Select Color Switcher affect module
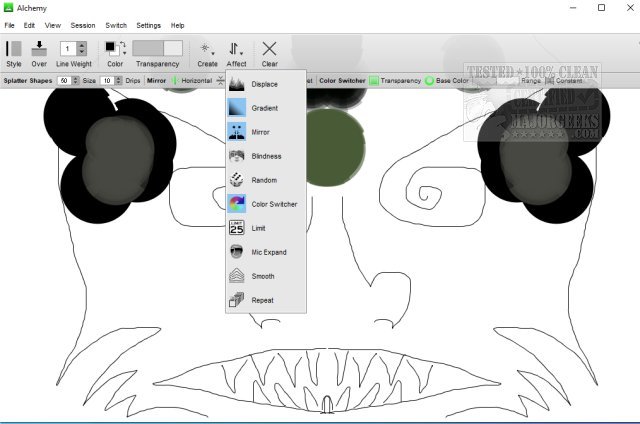Viewport: 640px width, 424px height. coord(266,204)
